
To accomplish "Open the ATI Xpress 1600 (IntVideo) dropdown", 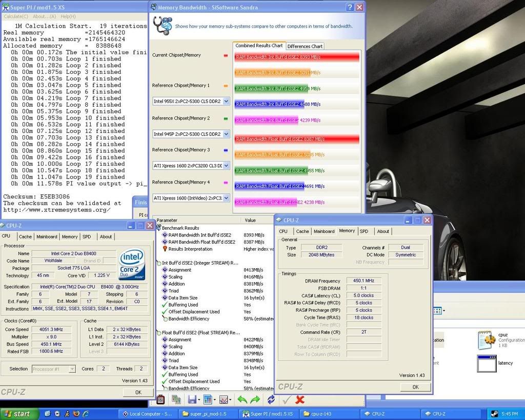I will [x=226, y=198].
